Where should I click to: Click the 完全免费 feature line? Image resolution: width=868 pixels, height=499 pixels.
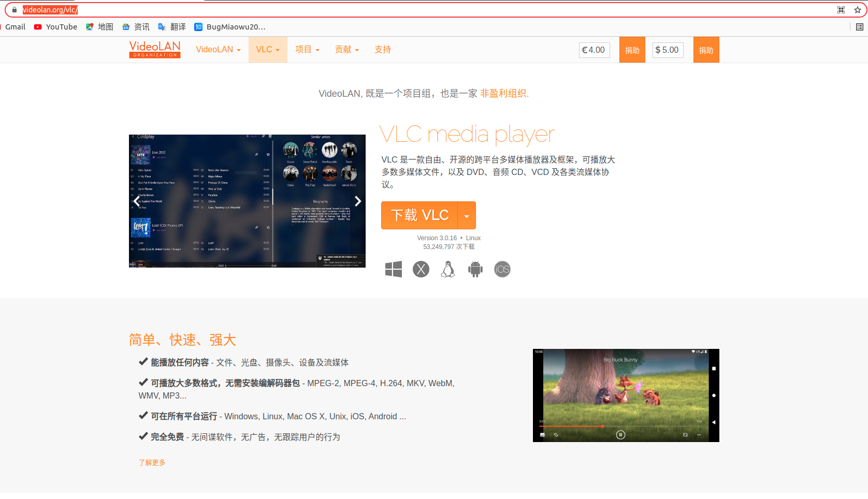[239, 437]
